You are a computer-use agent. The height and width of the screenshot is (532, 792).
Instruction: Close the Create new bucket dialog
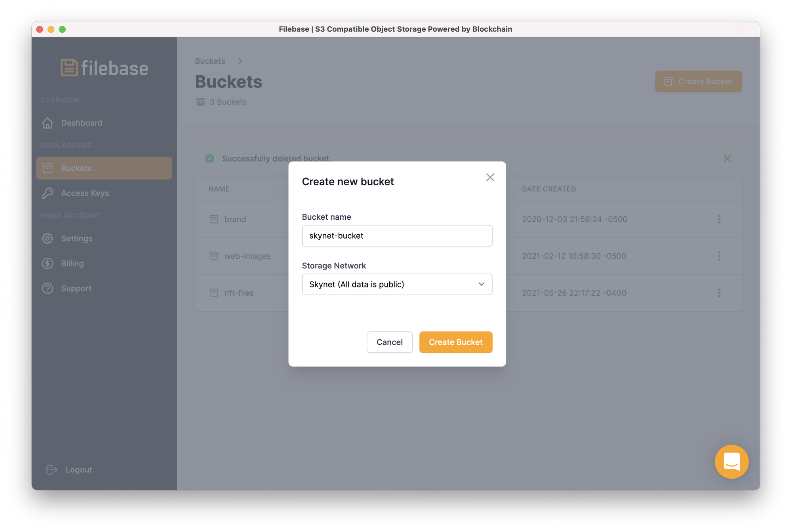(x=490, y=177)
